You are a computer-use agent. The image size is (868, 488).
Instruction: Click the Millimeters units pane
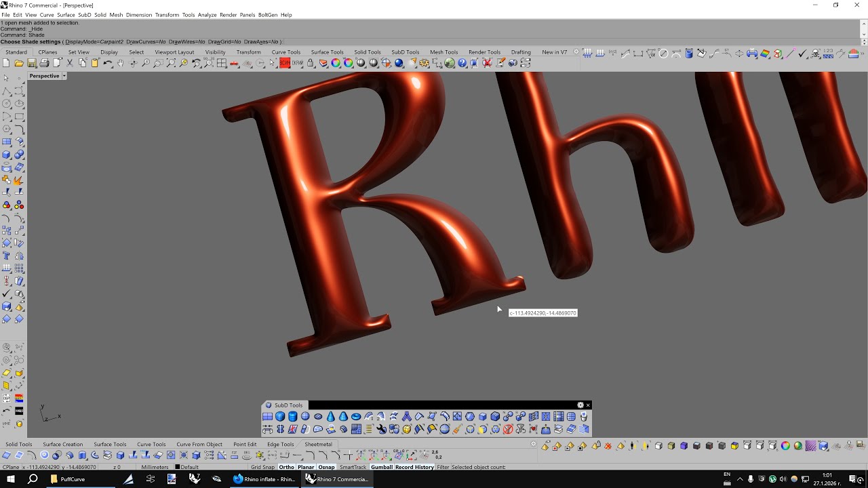tap(155, 467)
